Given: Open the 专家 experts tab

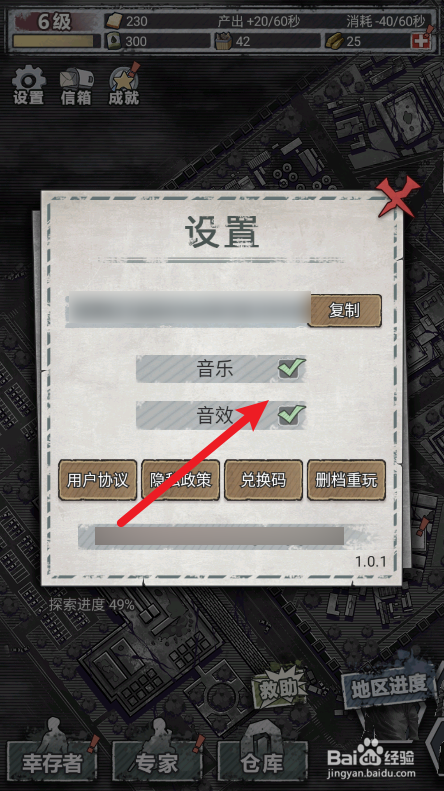Looking at the screenshot, I should coord(157,761).
